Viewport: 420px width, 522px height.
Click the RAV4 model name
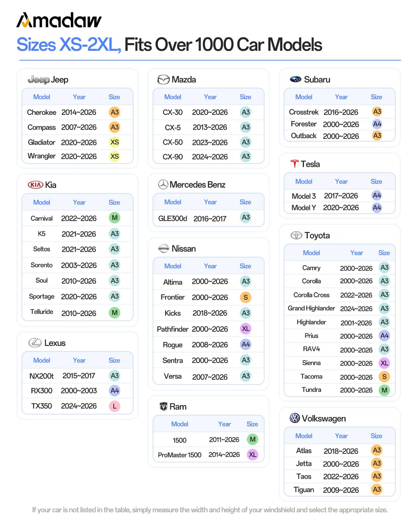tap(311, 349)
